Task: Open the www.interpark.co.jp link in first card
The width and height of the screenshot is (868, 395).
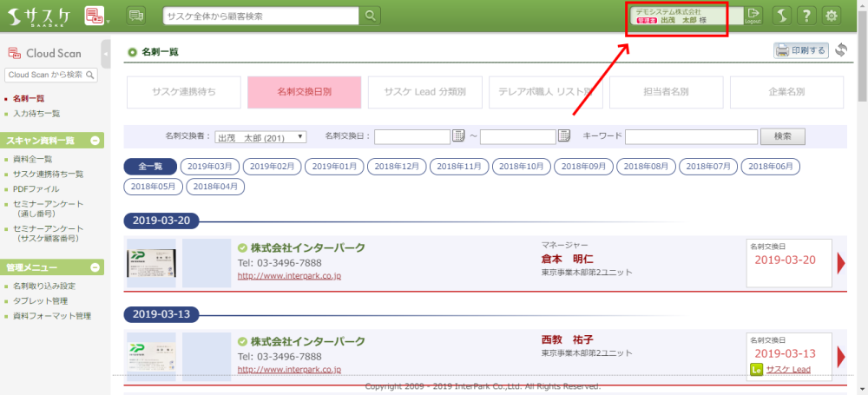Action: tap(289, 275)
